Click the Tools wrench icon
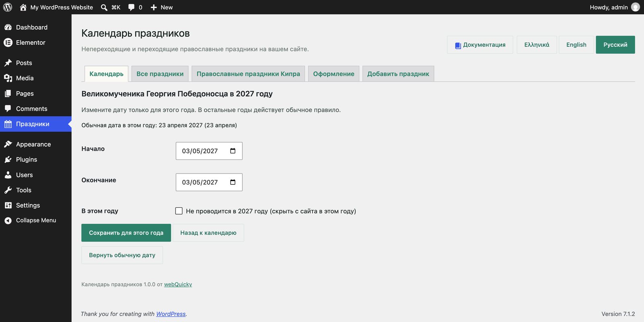 tap(8, 190)
